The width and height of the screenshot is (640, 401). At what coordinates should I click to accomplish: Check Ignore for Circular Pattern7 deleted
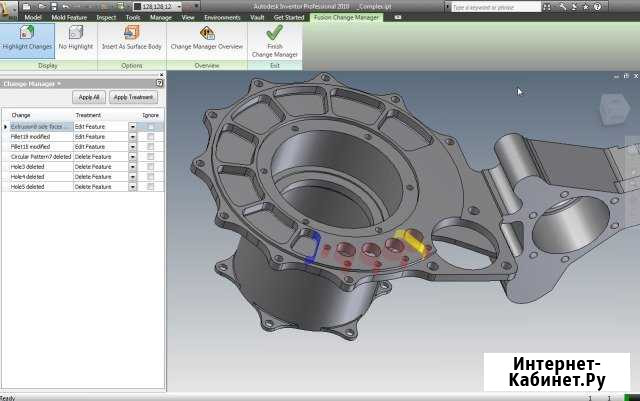pyautogui.click(x=150, y=157)
